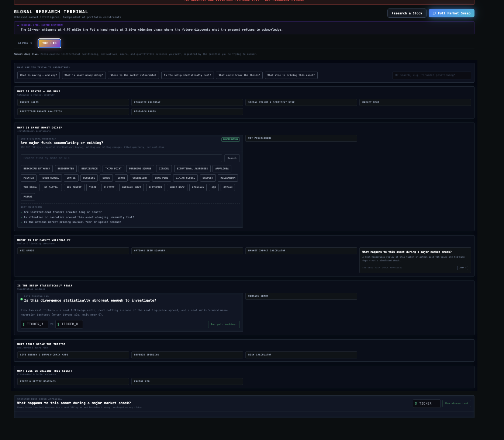
Task: Focus the crowded positioning search box
Action: [432, 75]
